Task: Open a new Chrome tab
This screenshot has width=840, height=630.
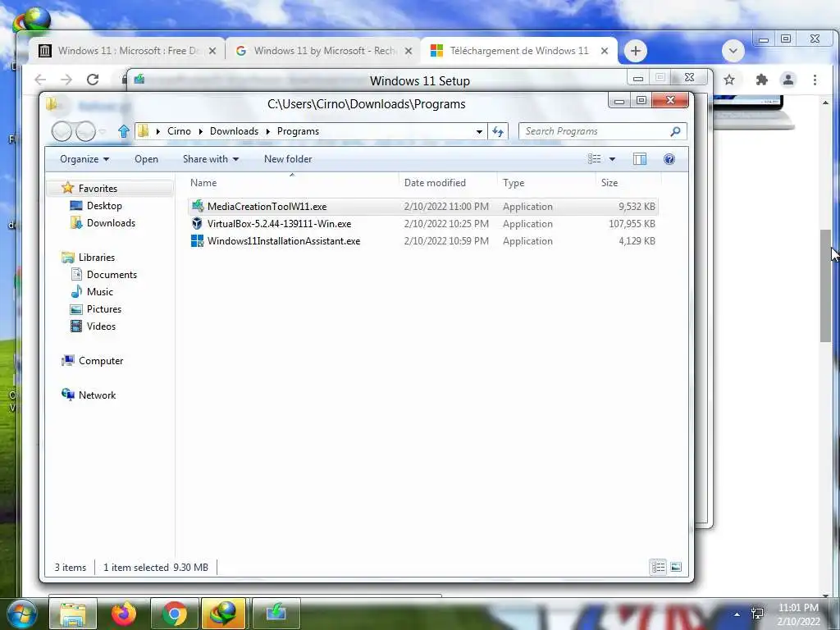Action: 636,51
